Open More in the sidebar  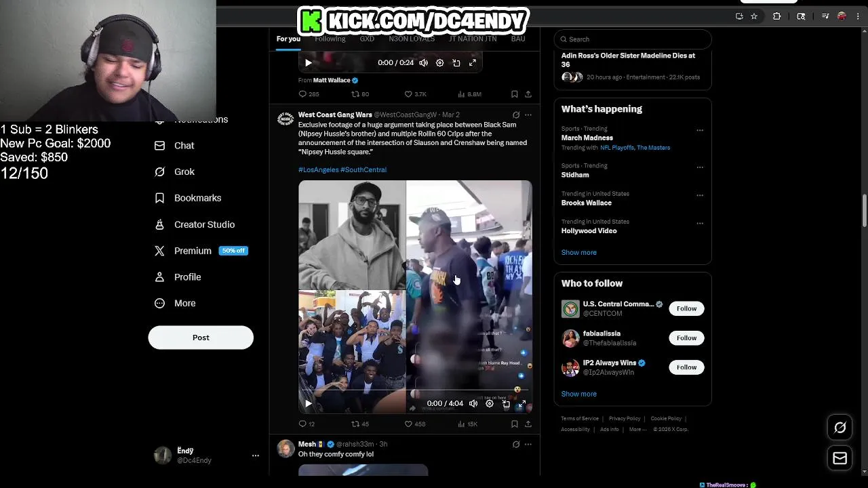(x=175, y=304)
